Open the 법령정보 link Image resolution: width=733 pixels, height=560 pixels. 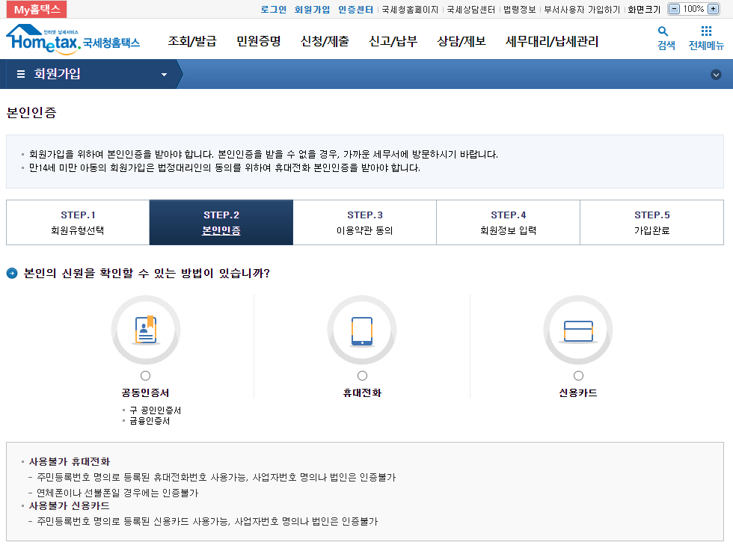(x=519, y=10)
